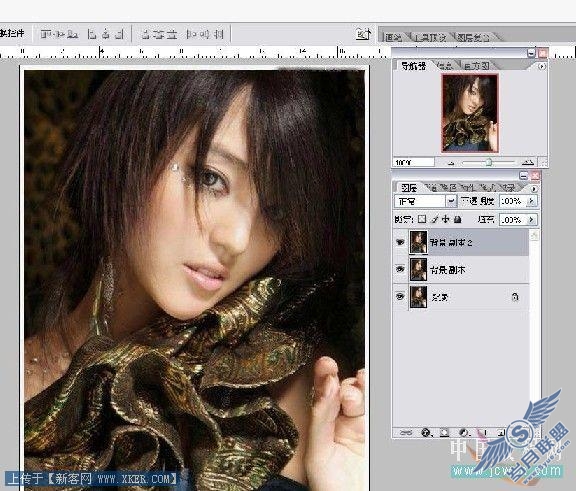
Task: Add a layer mask
Action: point(444,432)
